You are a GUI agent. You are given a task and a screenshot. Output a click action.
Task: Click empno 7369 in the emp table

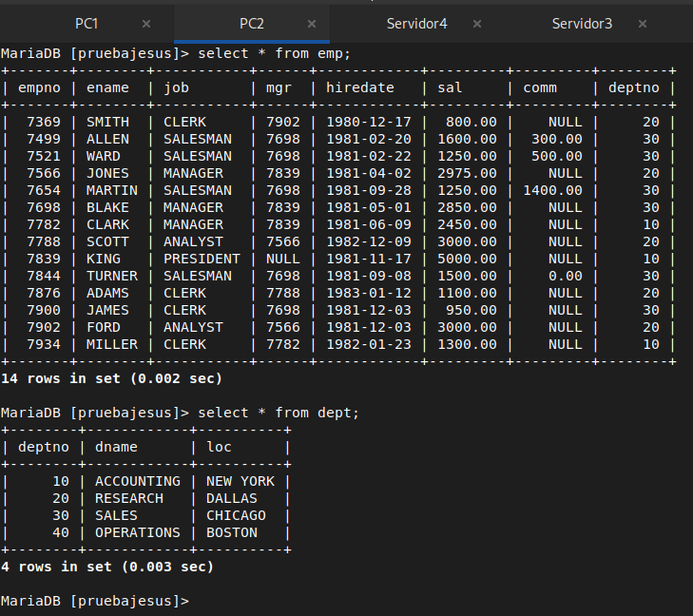pos(44,122)
